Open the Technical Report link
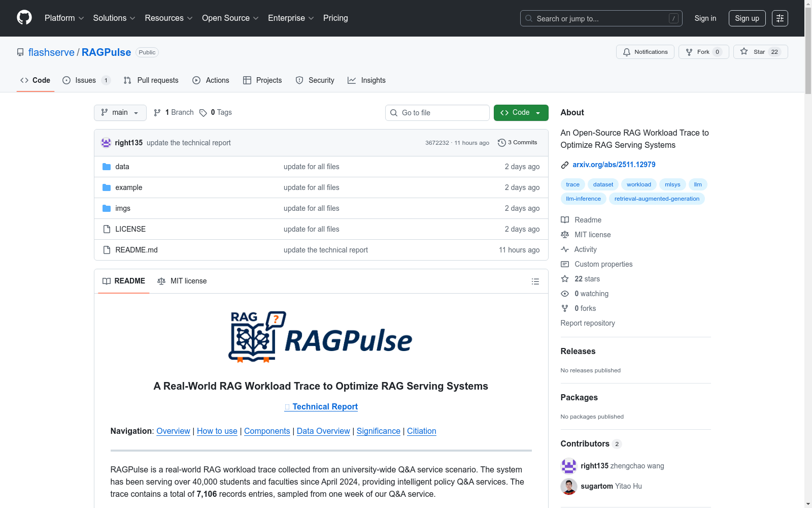812x508 pixels. pos(321,406)
